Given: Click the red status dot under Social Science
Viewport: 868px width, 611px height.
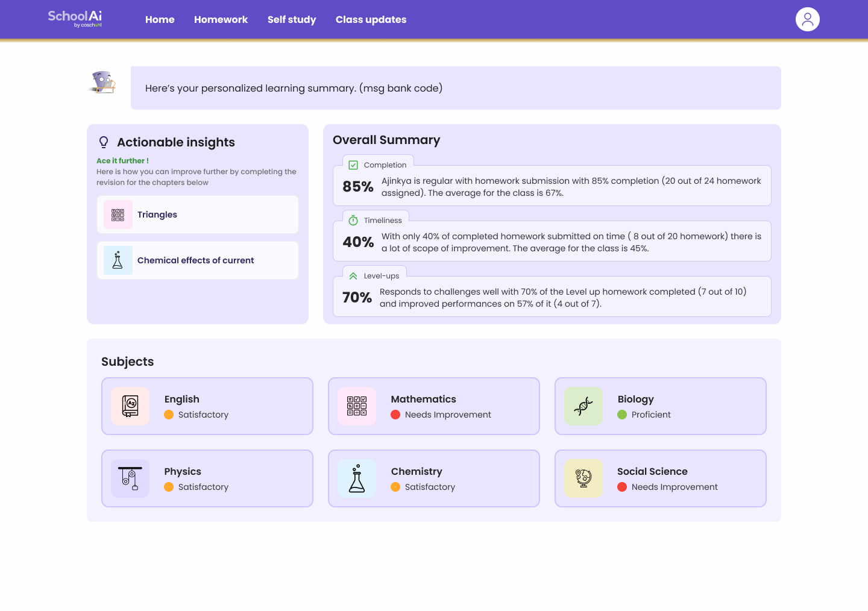Looking at the screenshot, I should tap(622, 487).
